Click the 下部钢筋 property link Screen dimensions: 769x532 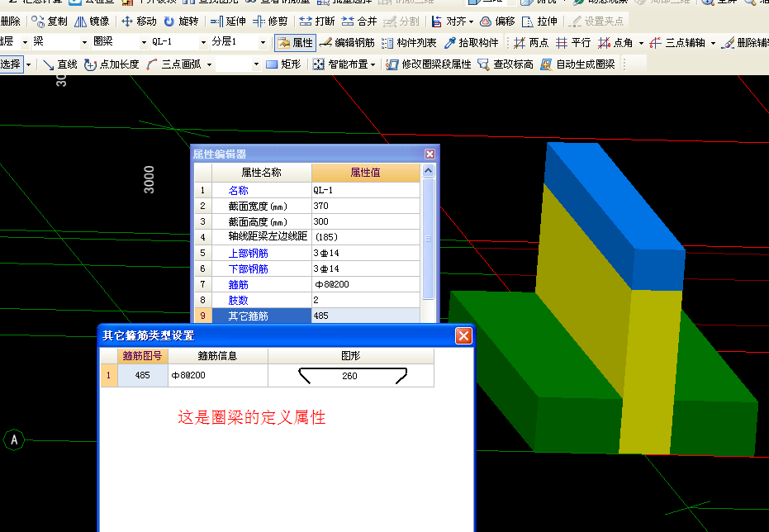point(248,268)
